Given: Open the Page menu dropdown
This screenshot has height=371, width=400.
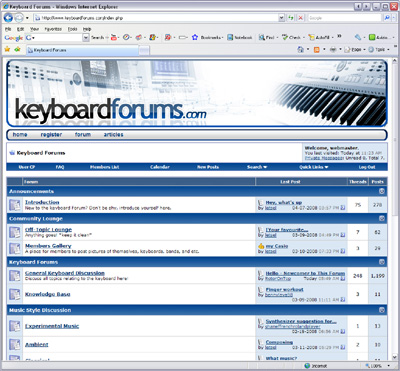Looking at the screenshot, I should (x=355, y=49).
